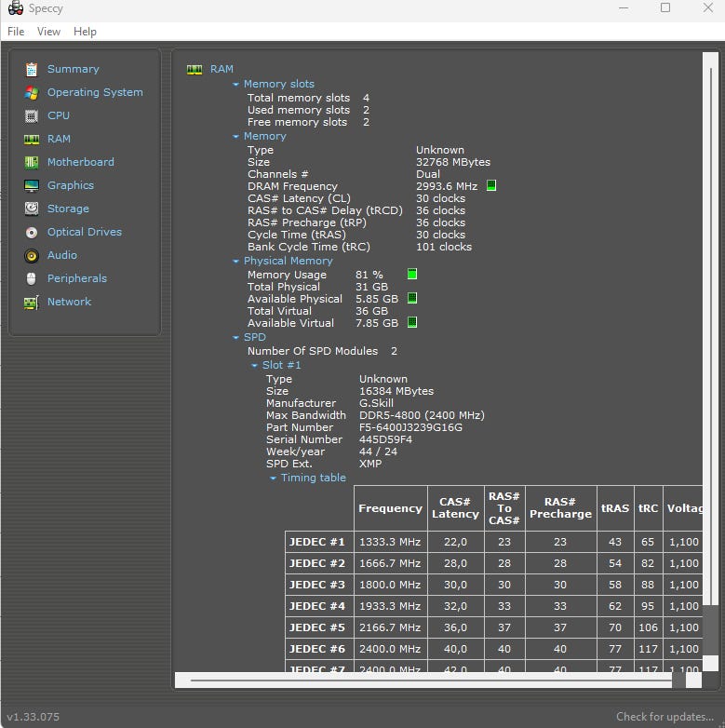Click the Optical Drives disc icon
725x728 pixels.
click(32, 232)
